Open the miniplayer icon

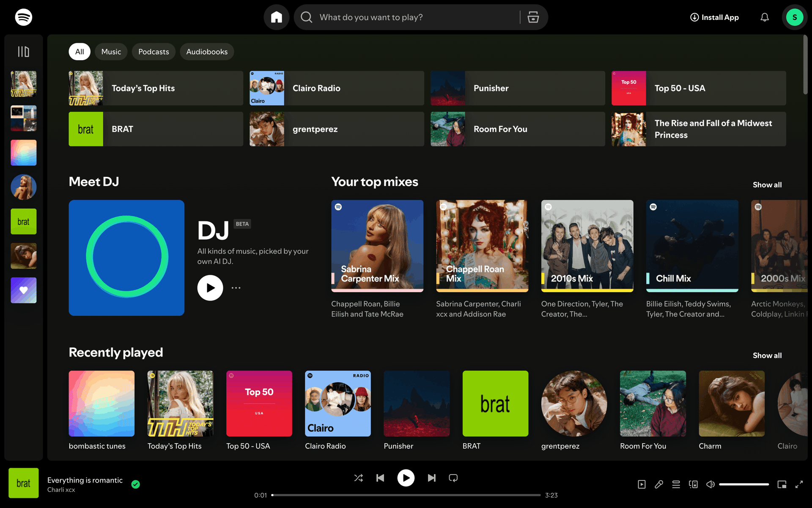pyautogui.click(x=782, y=484)
